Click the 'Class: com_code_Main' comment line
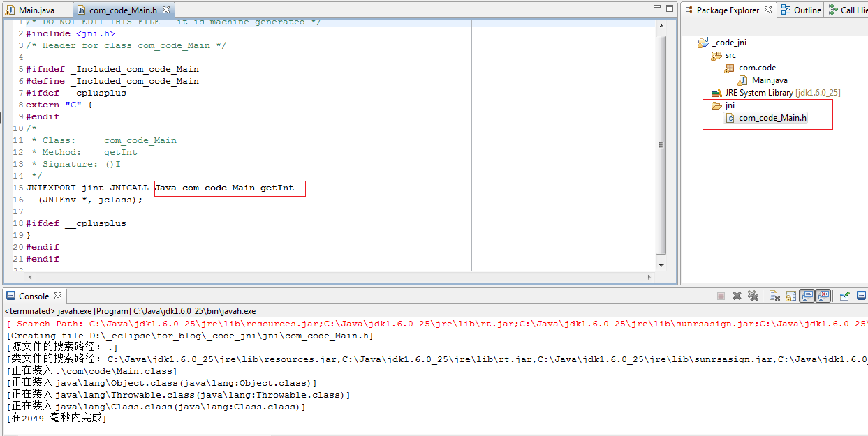Screen dimensions: 868x436 [104, 140]
